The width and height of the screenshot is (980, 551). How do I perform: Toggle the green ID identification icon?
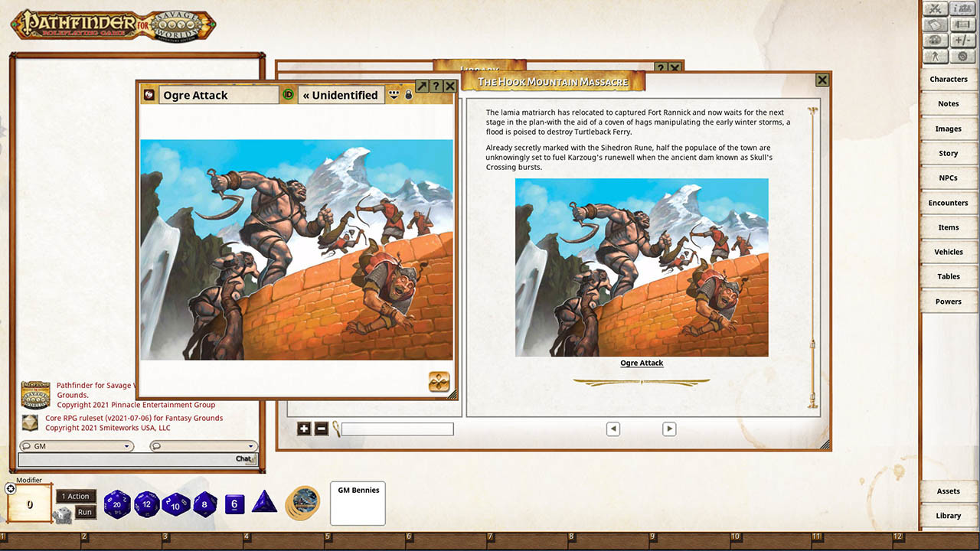(x=289, y=95)
